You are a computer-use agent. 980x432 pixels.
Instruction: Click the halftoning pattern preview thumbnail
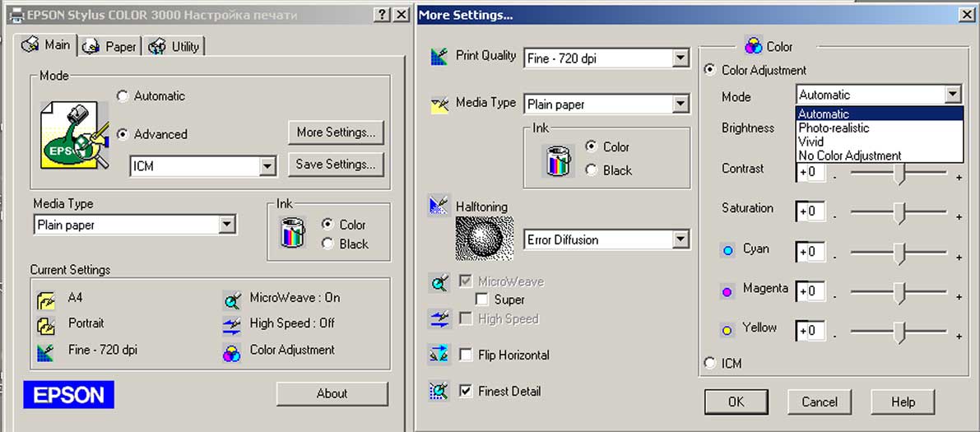pos(485,239)
